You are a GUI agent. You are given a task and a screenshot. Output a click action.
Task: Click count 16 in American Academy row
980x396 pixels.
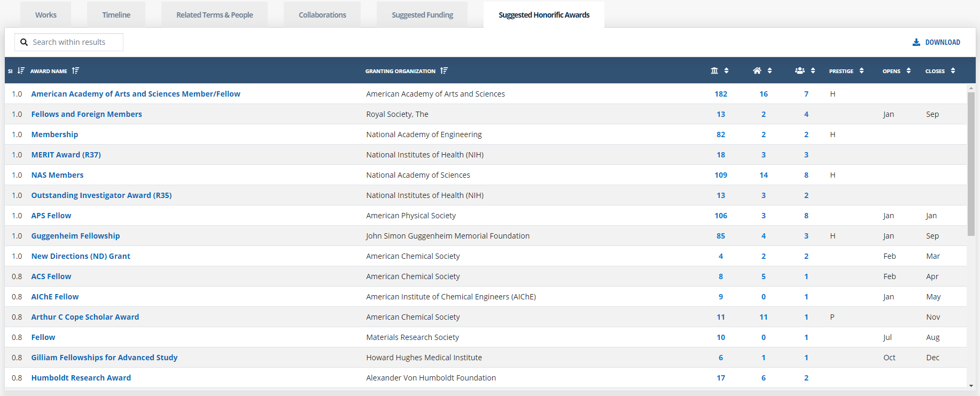(x=764, y=94)
